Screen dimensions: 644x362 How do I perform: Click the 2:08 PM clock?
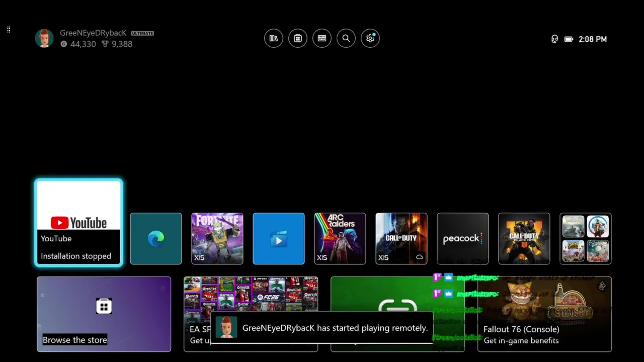click(593, 39)
